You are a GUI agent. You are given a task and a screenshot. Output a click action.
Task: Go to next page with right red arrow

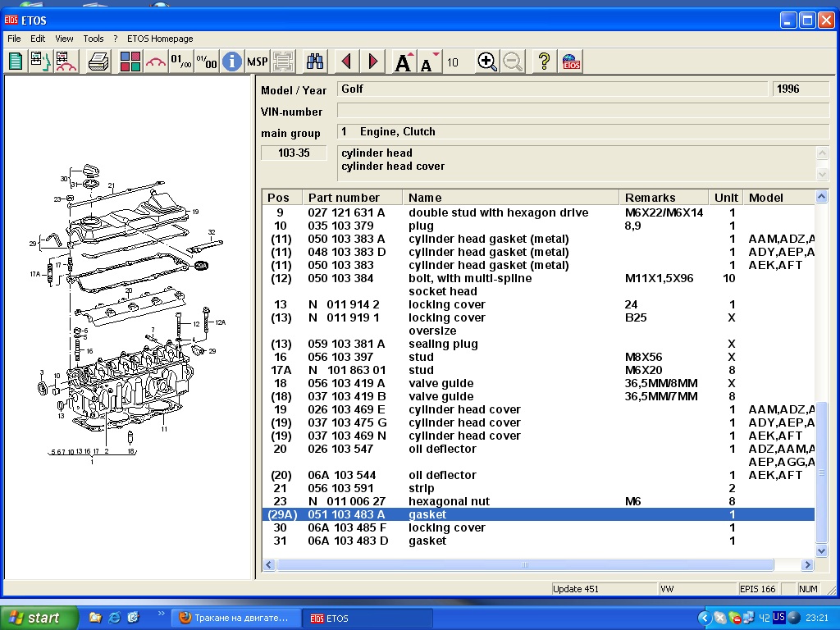[x=373, y=62]
